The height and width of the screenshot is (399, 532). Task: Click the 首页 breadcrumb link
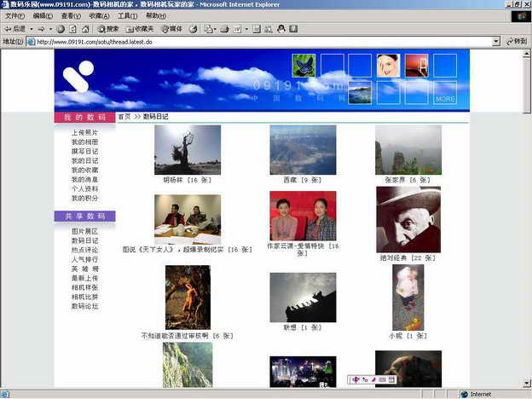pos(124,117)
